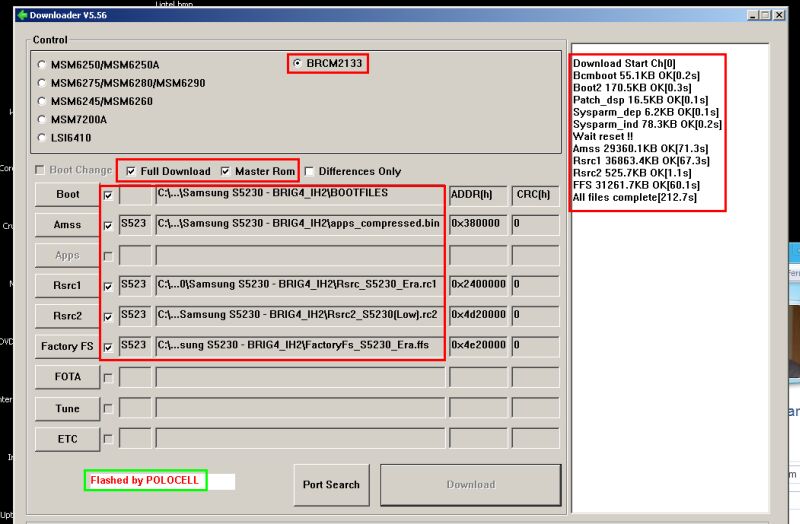Screen dimensions: 800x524
Task: Check the Apps file row checkbox
Action: [x=108, y=256]
